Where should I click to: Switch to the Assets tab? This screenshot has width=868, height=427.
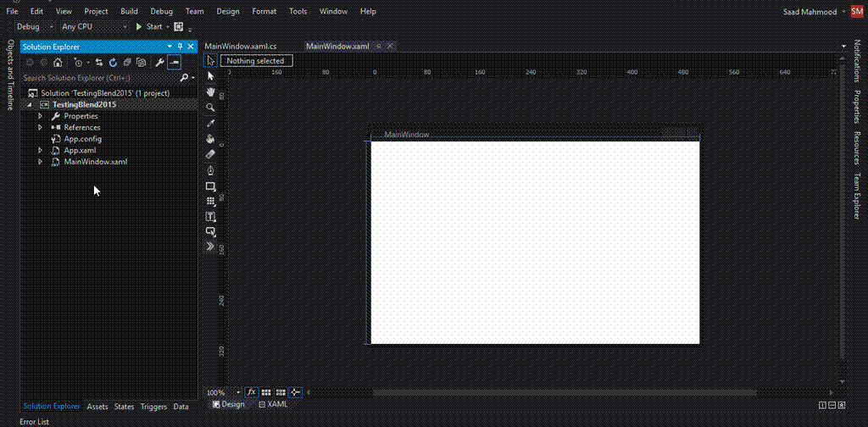tap(97, 407)
